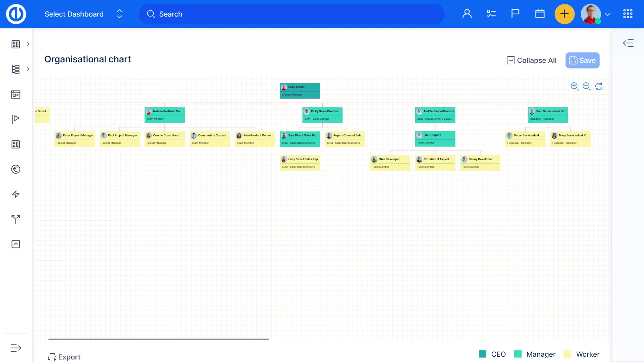
Task: Open the euro budget sidebar icon
Action: tap(16, 169)
